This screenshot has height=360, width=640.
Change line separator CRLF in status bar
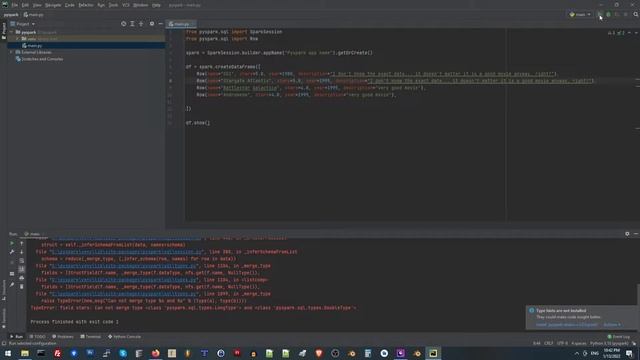pyautogui.click(x=549, y=344)
